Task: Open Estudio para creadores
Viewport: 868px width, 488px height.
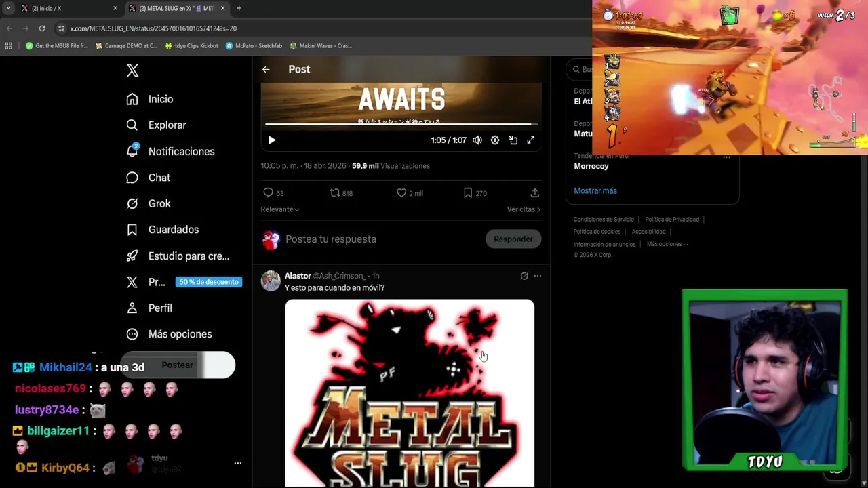Action: pyautogui.click(x=178, y=256)
